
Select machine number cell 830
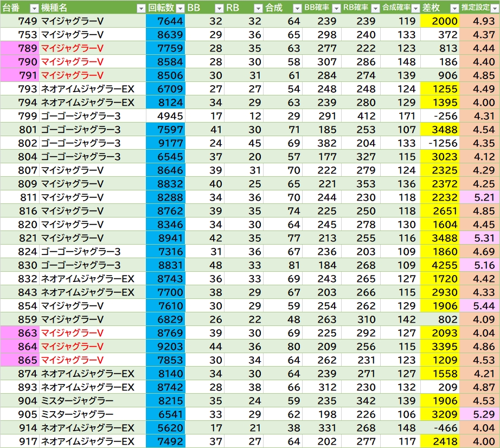point(20,265)
